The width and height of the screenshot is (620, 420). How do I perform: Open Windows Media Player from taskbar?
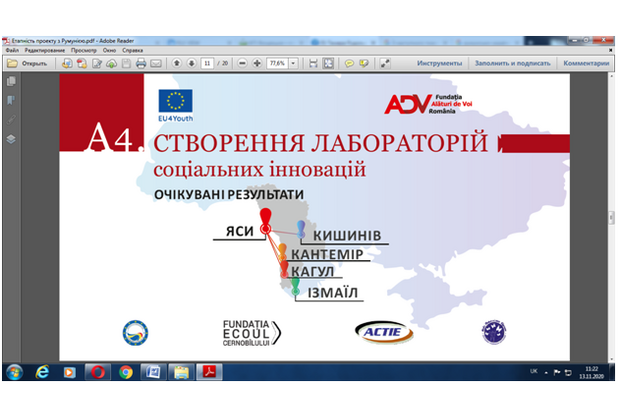(70, 372)
